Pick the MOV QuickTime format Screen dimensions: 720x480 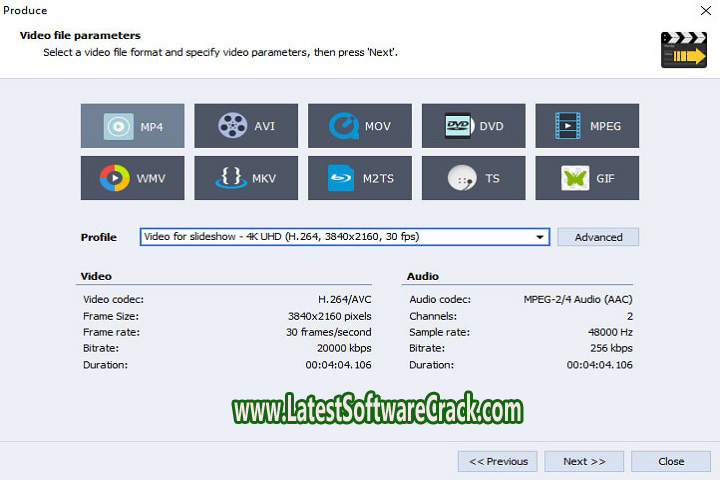360,126
